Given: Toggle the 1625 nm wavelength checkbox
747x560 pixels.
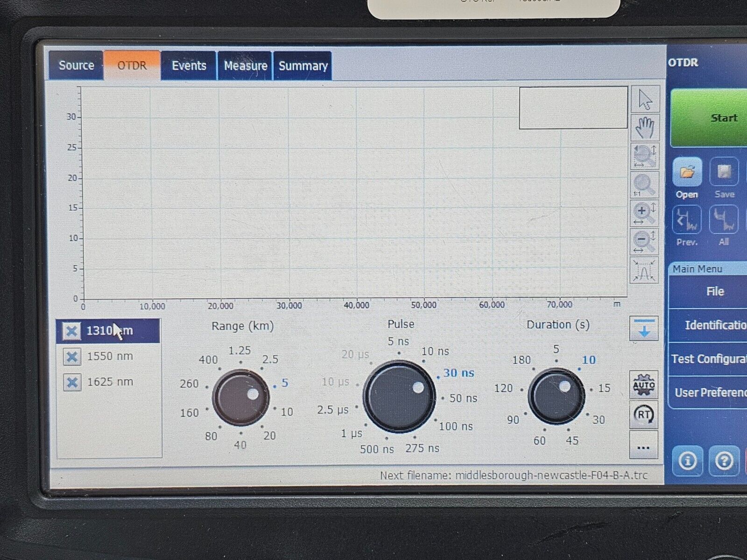Looking at the screenshot, I should point(72,382).
